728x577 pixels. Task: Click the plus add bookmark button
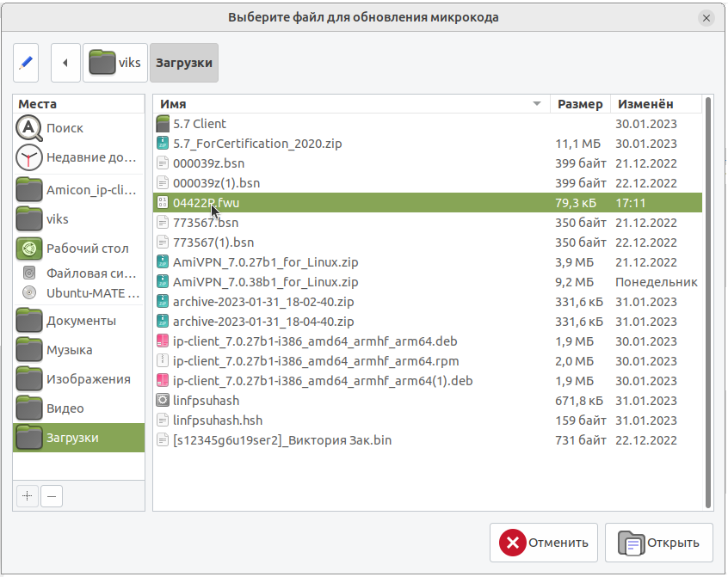click(x=28, y=495)
